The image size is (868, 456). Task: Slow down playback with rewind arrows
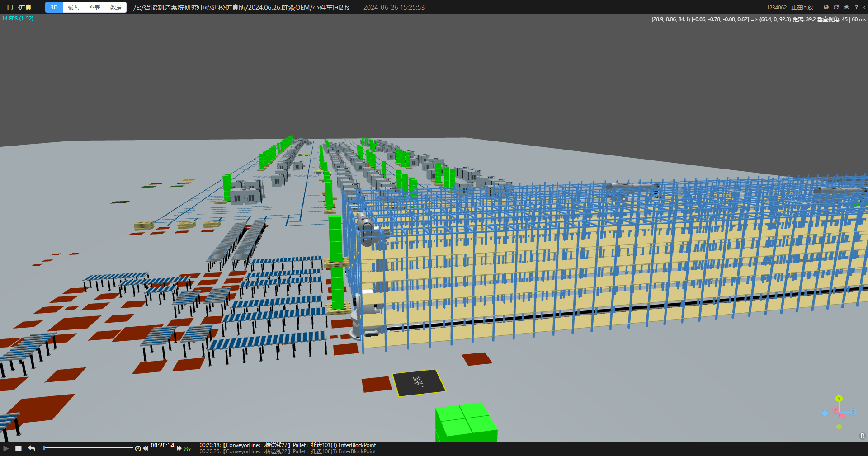(146, 448)
